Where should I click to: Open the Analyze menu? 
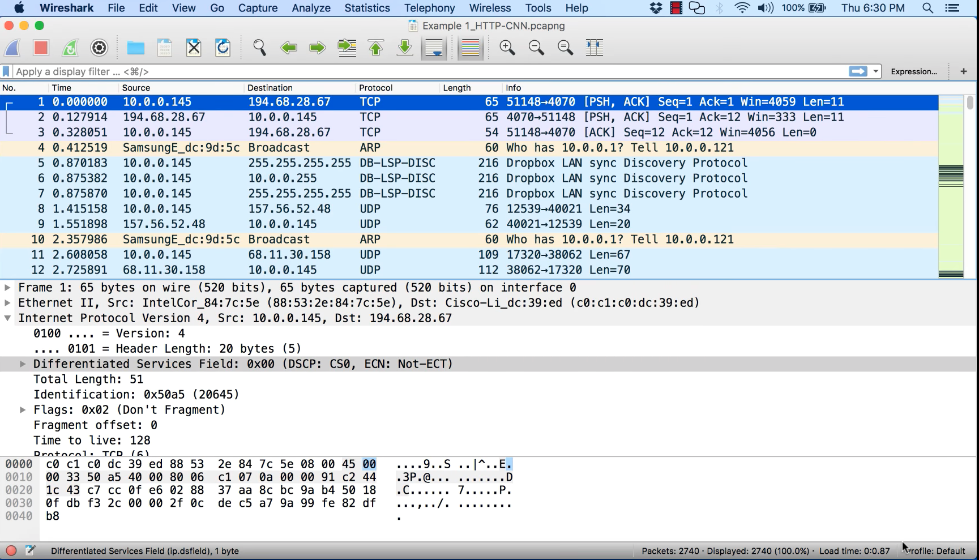coord(311,8)
